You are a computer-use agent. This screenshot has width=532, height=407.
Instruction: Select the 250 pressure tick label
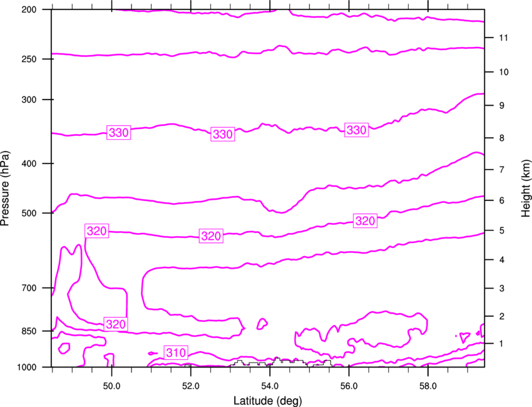pos(29,59)
